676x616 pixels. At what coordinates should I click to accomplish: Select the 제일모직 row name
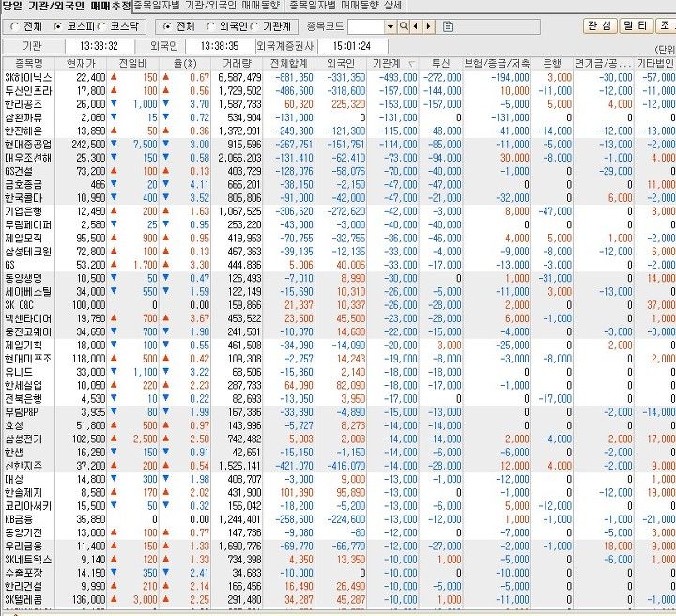coord(23,238)
